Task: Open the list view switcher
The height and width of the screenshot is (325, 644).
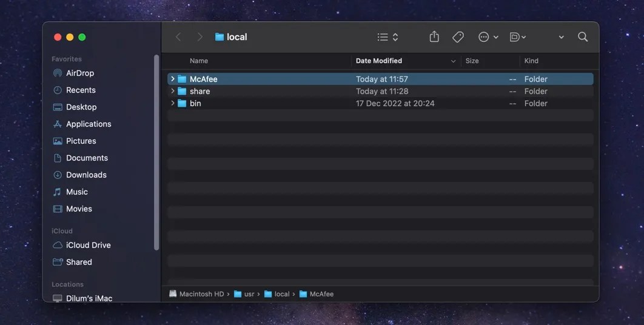Action: [387, 37]
